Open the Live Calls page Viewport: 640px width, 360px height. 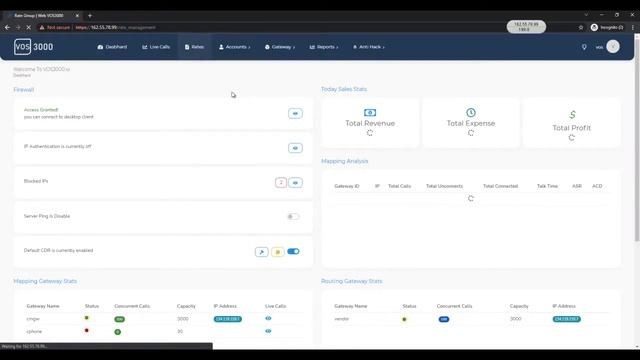pos(156,47)
